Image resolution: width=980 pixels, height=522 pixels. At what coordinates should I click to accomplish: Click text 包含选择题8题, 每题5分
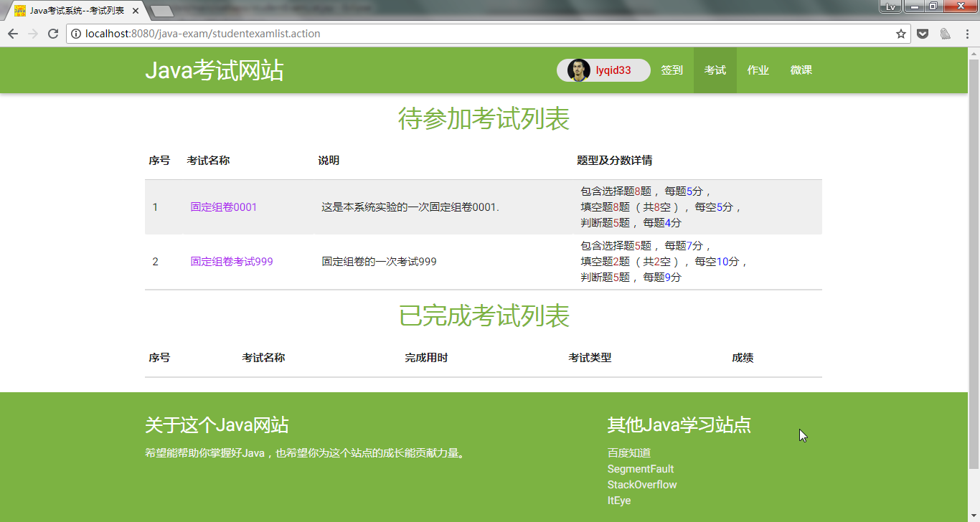(646, 191)
